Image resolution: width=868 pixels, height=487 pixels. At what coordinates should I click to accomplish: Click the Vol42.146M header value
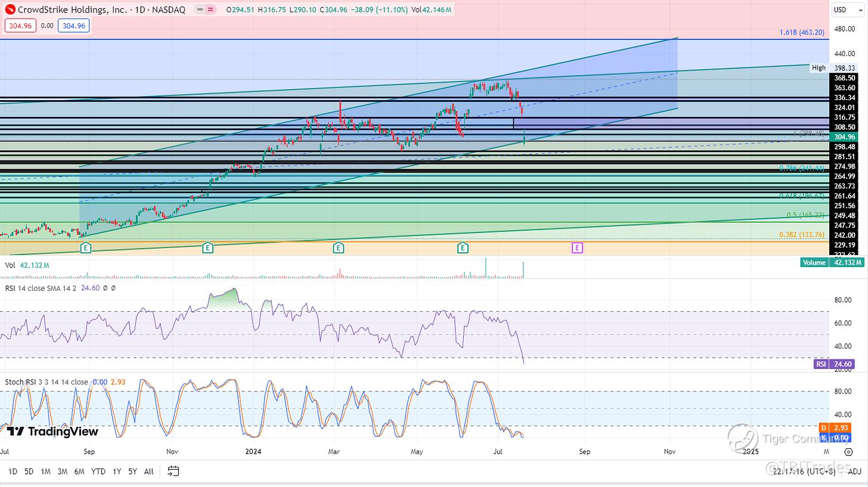[x=432, y=10]
